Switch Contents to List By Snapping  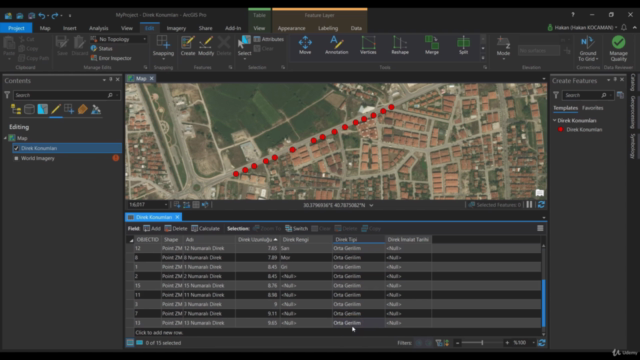pyautogui.click(x=69, y=109)
